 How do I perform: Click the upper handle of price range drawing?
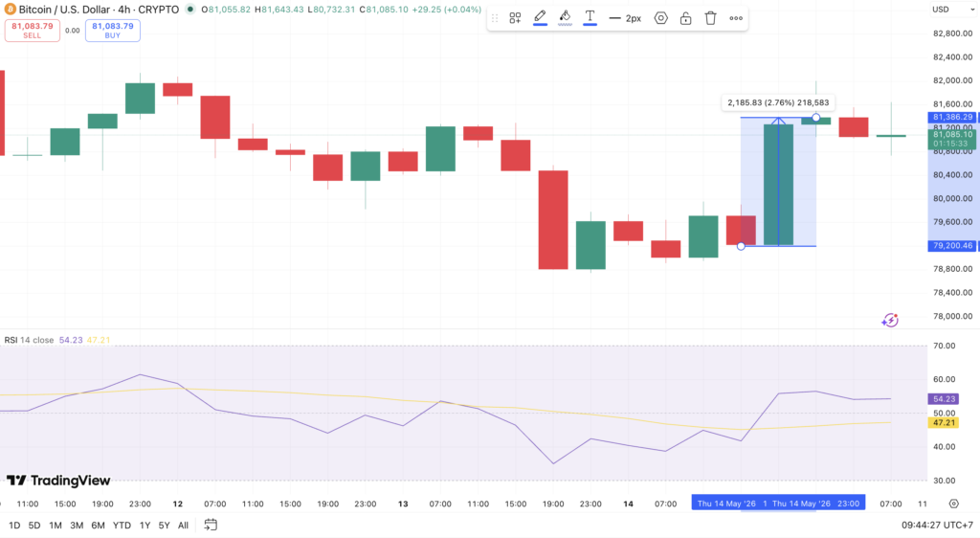pyautogui.click(x=815, y=118)
